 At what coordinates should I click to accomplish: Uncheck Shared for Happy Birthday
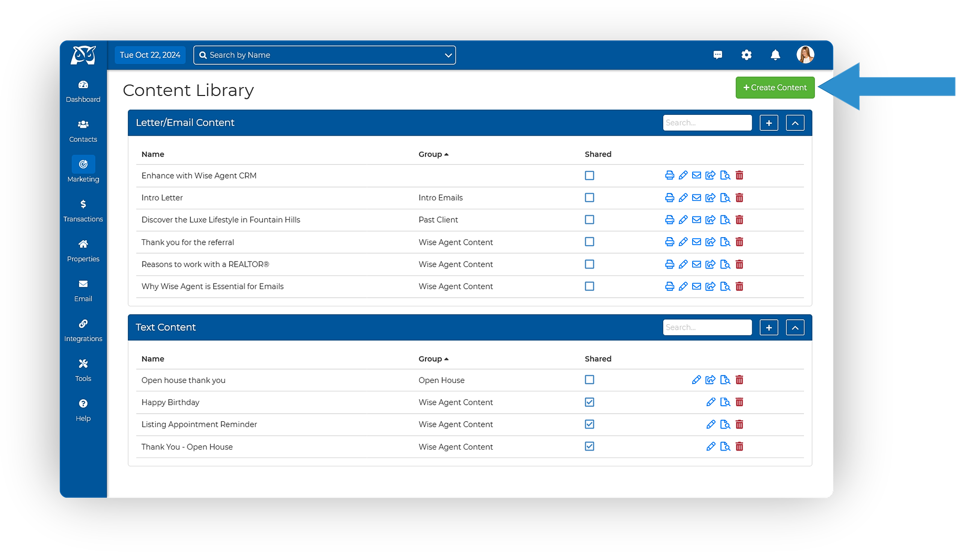pos(589,402)
